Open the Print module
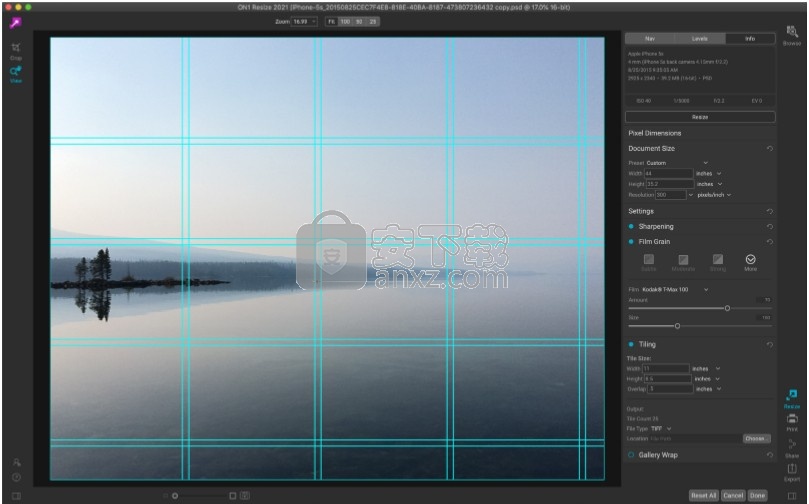This screenshot has height=504, width=809. [x=792, y=422]
